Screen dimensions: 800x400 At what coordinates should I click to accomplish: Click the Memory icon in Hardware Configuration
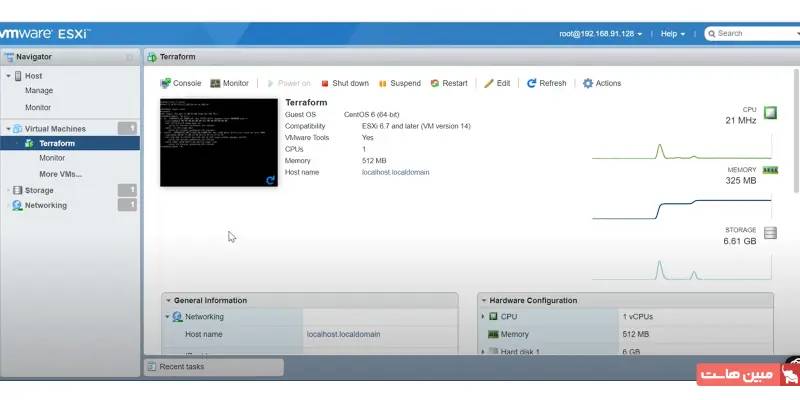(x=493, y=335)
